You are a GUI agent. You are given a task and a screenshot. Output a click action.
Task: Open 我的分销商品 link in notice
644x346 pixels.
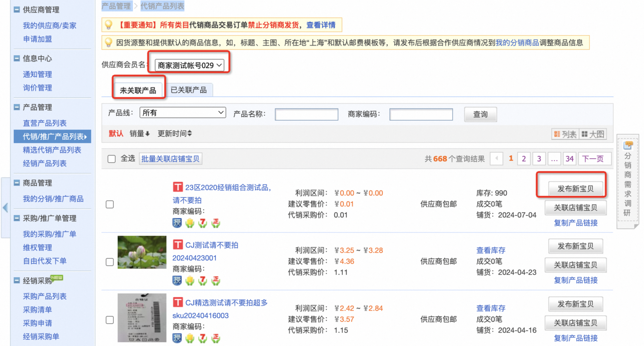tap(517, 43)
